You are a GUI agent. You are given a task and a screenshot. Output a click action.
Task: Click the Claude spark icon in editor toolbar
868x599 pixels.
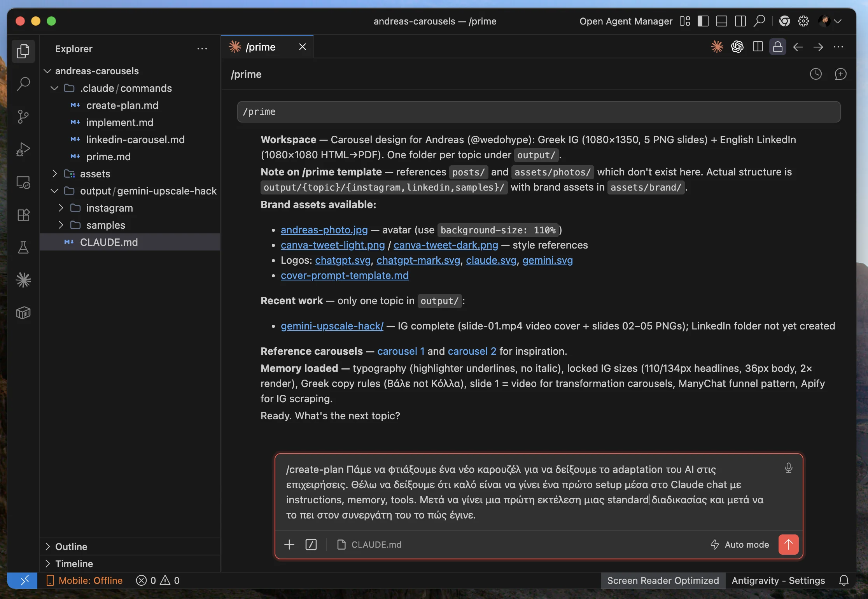(717, 47)
